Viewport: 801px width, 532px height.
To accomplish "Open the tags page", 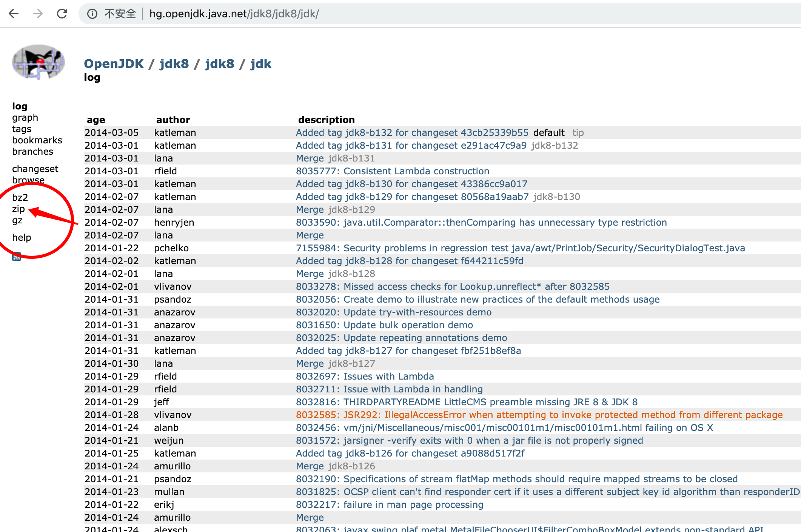I will [22, 129].
